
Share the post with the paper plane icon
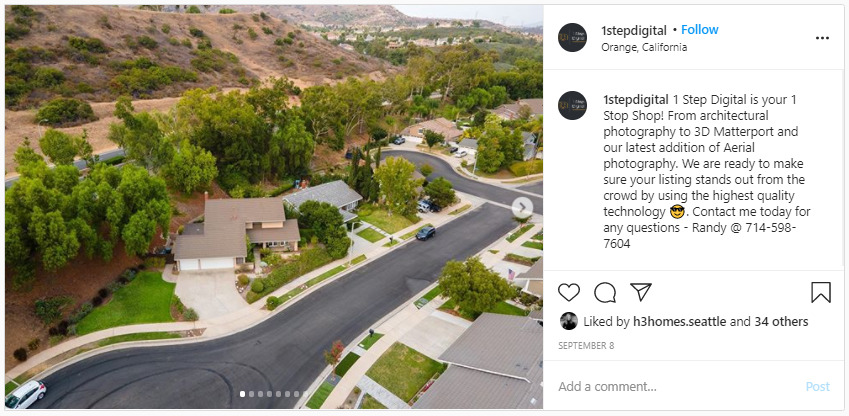coord(641,292)
